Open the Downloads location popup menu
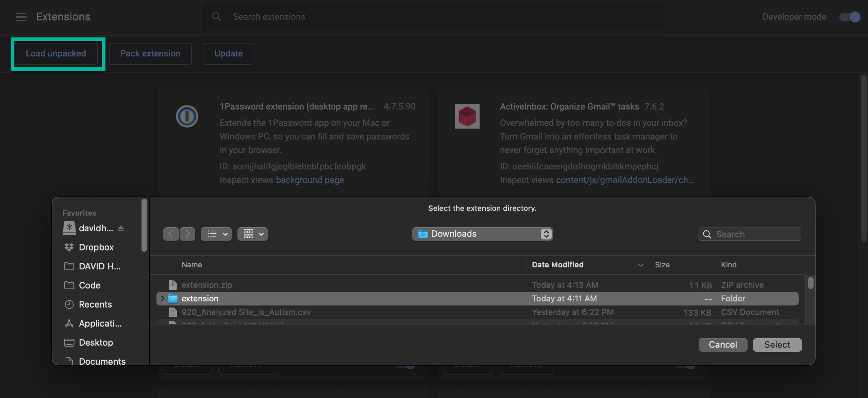Image resolution: width=868 pixels, height=398 pixels. (482, 234)
